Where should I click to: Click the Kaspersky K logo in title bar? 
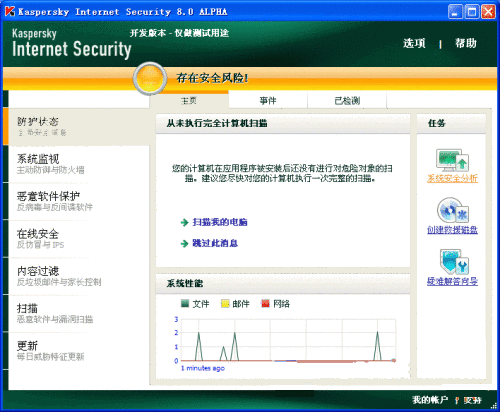pos(10,12)
